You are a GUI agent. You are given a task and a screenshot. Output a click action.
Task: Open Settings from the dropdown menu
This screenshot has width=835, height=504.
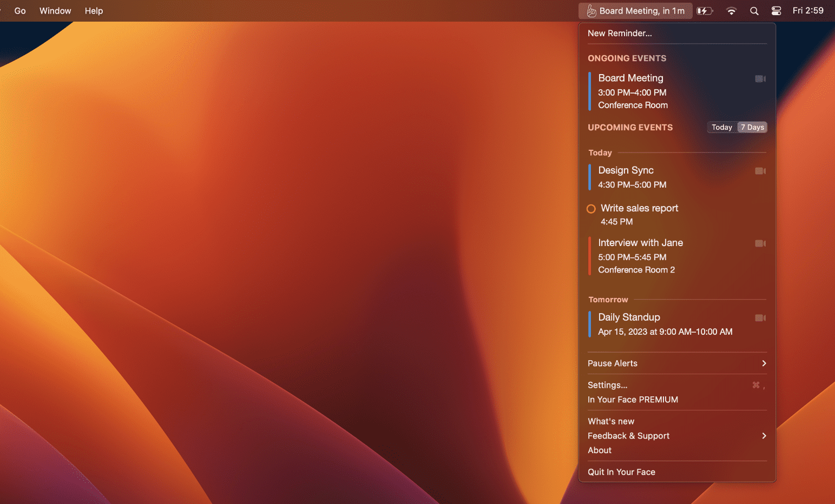pos(608,385)
